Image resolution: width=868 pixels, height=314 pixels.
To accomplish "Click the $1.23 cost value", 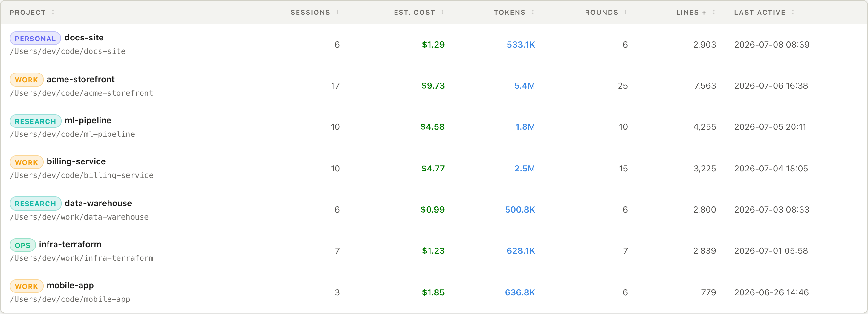I will (433, 251).
